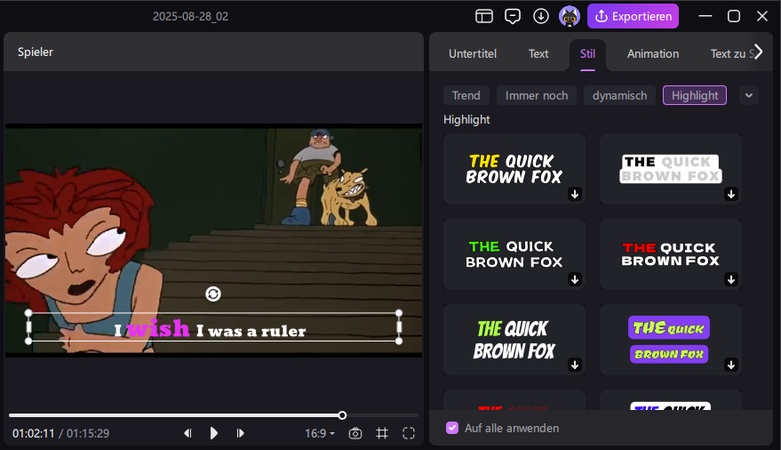Show more tabs with right chevron
The width and height of the screenshot is (781, 450).
[758, 52]
